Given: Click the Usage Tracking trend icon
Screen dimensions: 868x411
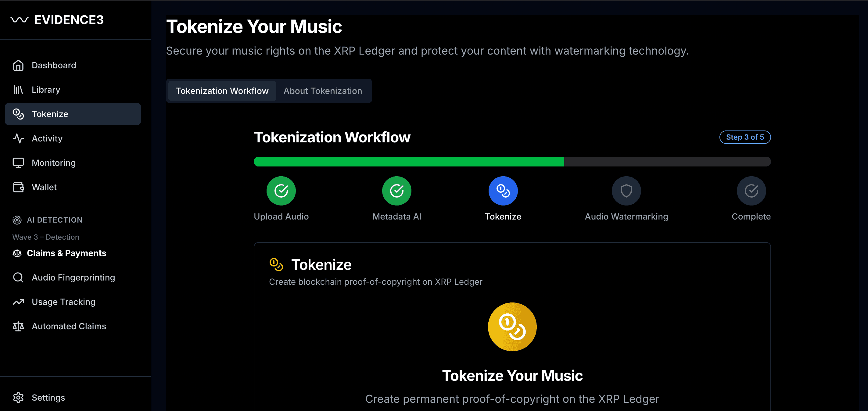Looking at the screenshot, I should tap(18, 302).
